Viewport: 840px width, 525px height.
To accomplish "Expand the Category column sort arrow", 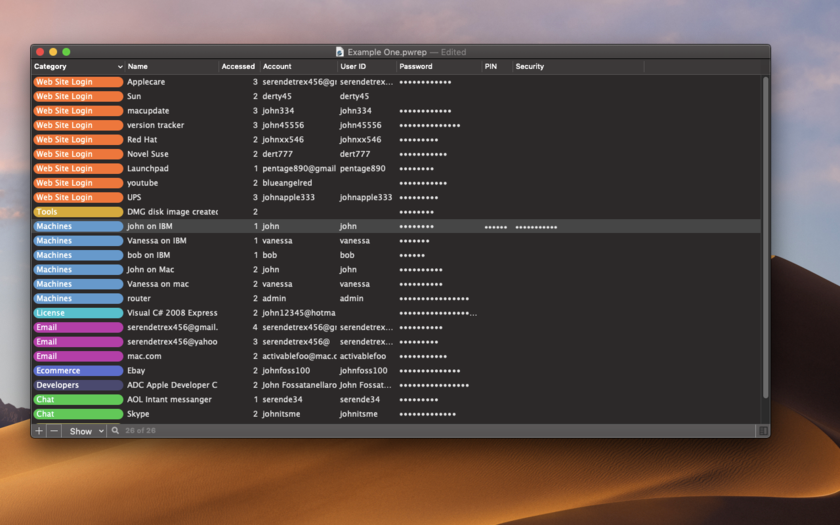I will point(120,67).
